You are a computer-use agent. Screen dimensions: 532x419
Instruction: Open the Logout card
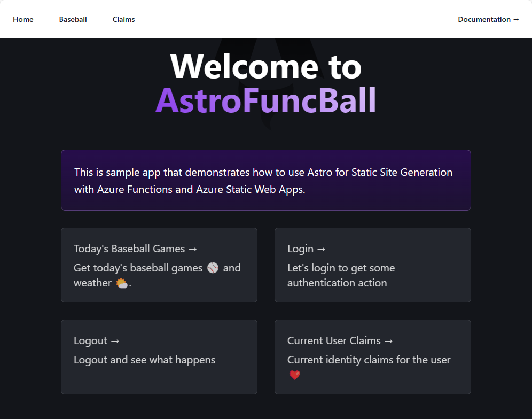click(x=159, y=357)
